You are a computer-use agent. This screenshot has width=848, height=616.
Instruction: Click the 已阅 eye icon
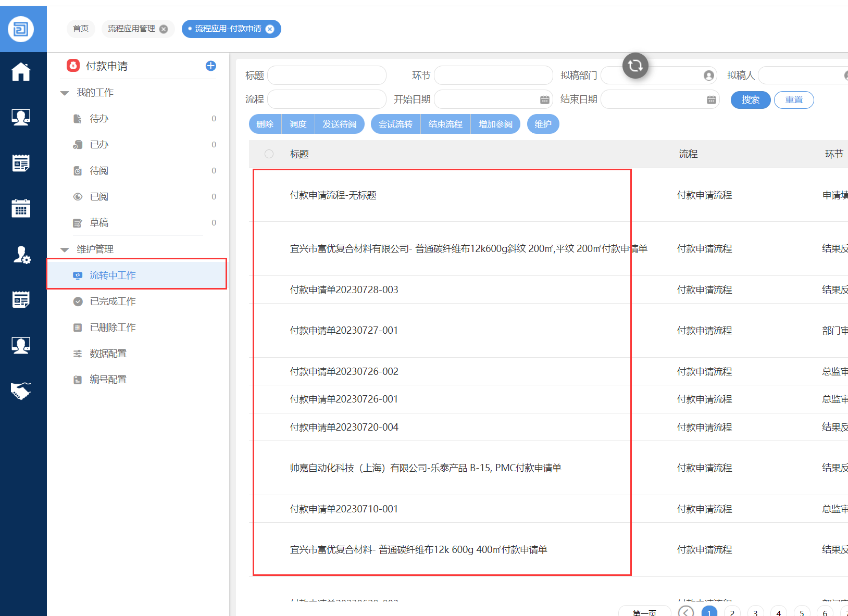pos(78,197)
